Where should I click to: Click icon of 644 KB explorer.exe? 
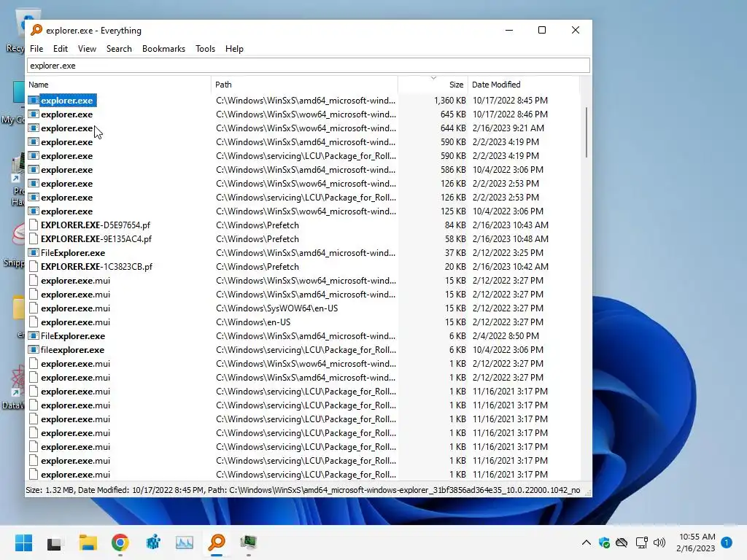tap(34, 128)
